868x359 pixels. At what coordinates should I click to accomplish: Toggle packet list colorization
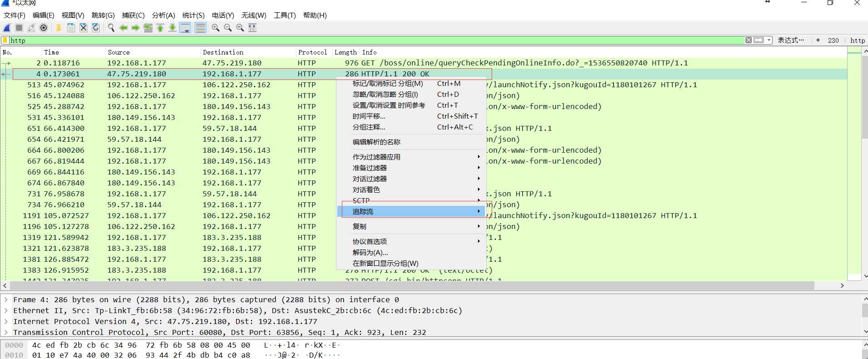[x=200, y=28]
